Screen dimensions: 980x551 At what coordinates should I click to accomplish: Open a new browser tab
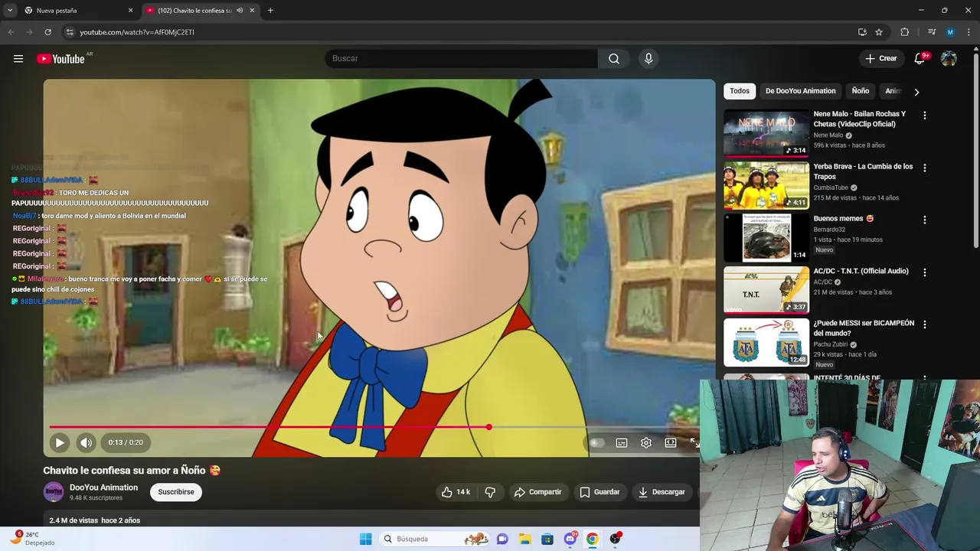270,11
